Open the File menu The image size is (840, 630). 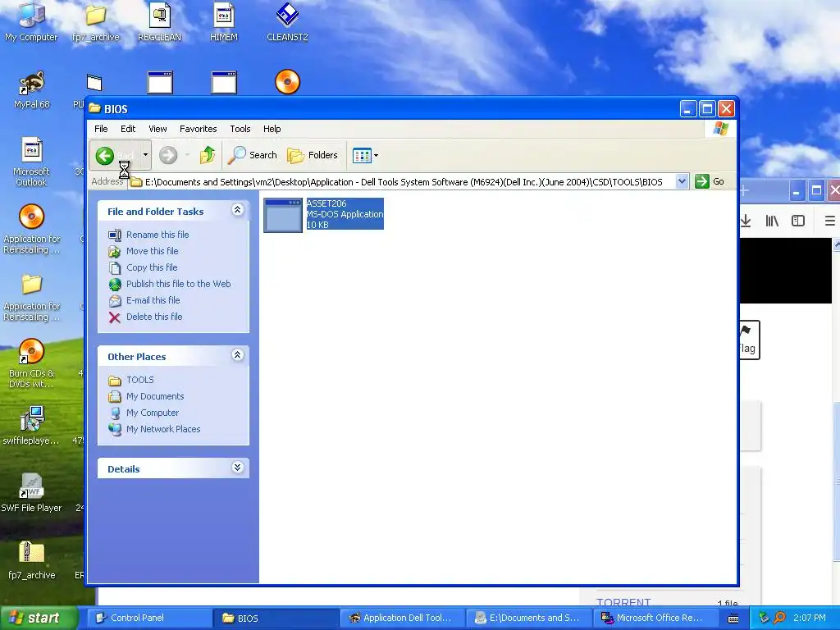tap(101, 129)
